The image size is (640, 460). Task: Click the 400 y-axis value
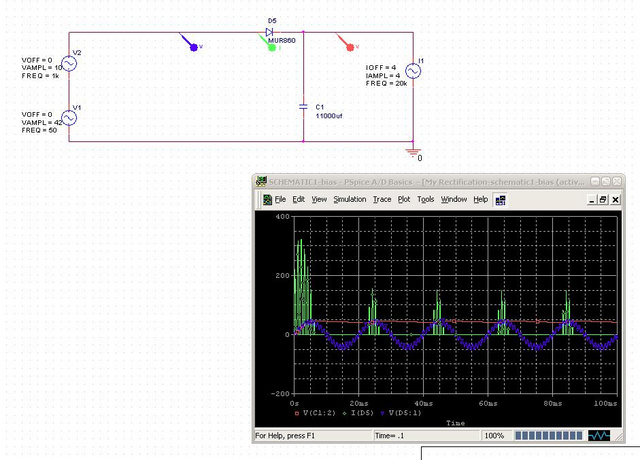282,217
